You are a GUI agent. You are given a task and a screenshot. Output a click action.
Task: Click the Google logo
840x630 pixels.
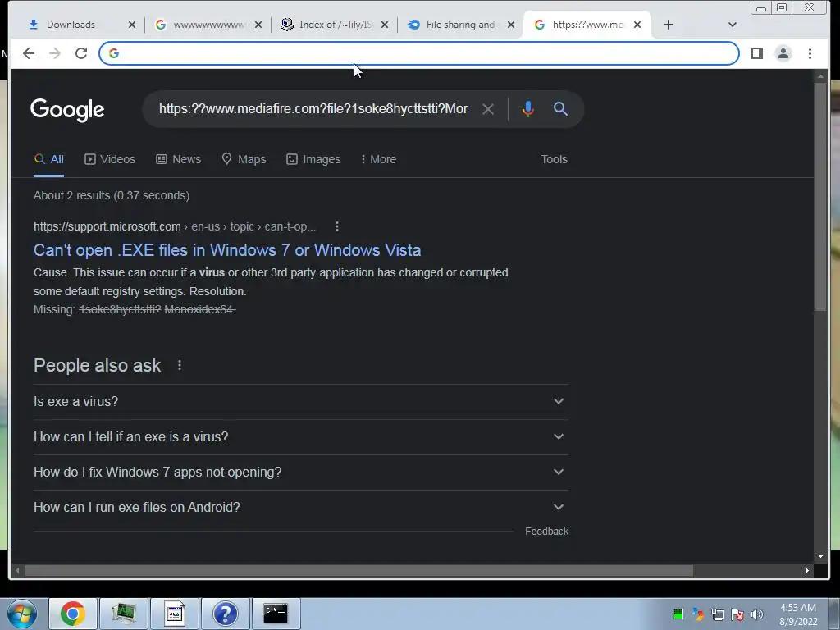[x=67, y=110]
